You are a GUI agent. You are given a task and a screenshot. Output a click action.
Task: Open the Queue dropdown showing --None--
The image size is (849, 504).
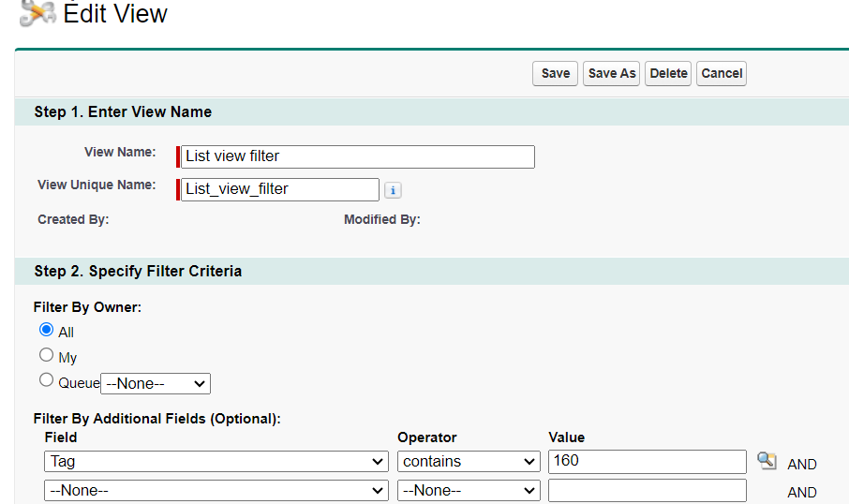156,383
